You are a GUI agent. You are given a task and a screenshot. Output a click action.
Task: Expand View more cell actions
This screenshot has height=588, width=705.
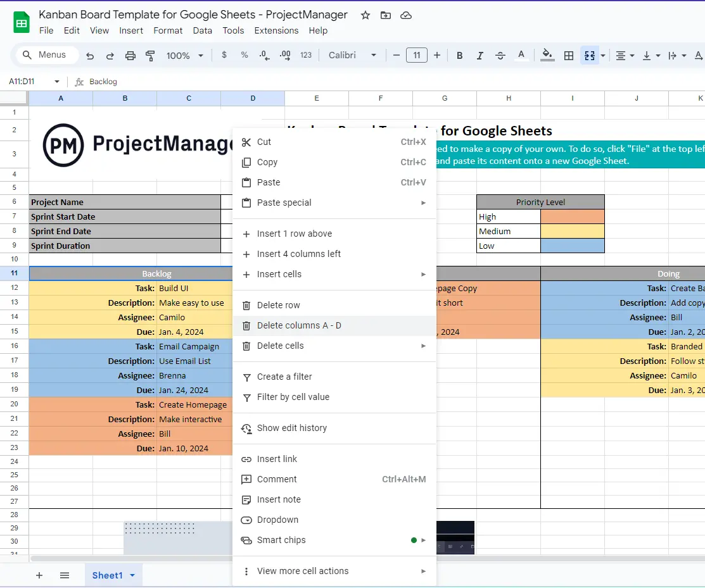(x=334, y=570)
